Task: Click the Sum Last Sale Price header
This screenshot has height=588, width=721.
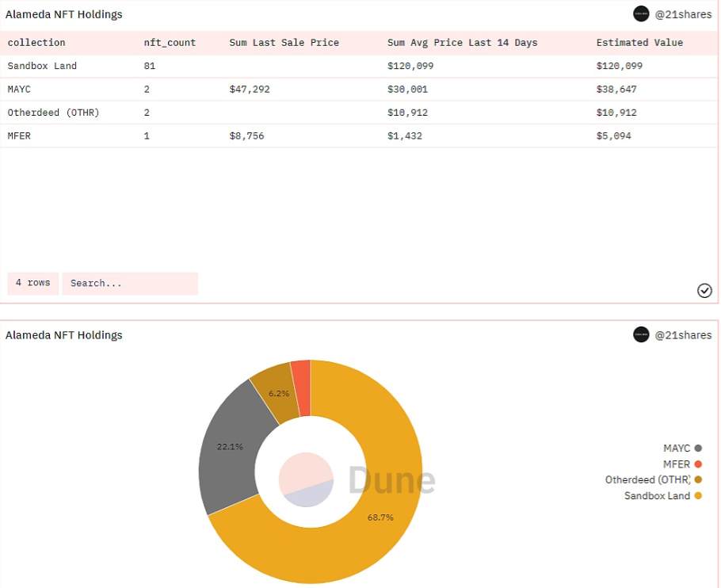Action: (x=284, y=43)
